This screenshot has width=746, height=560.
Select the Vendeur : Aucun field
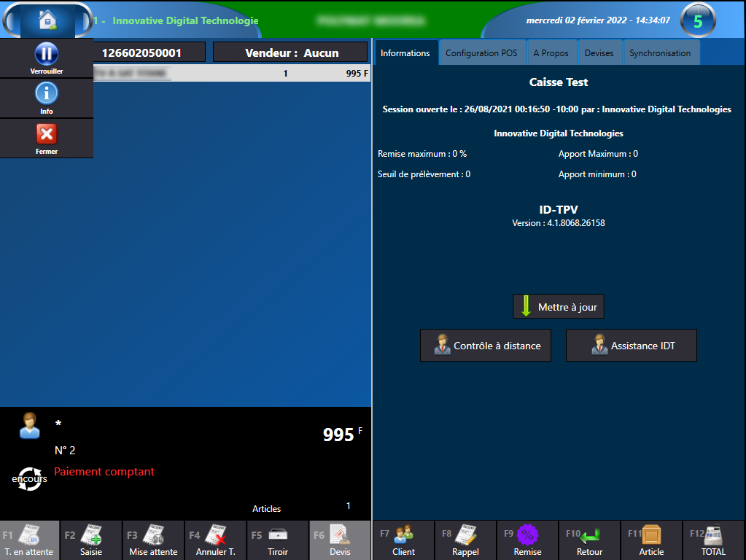[290, 52]
